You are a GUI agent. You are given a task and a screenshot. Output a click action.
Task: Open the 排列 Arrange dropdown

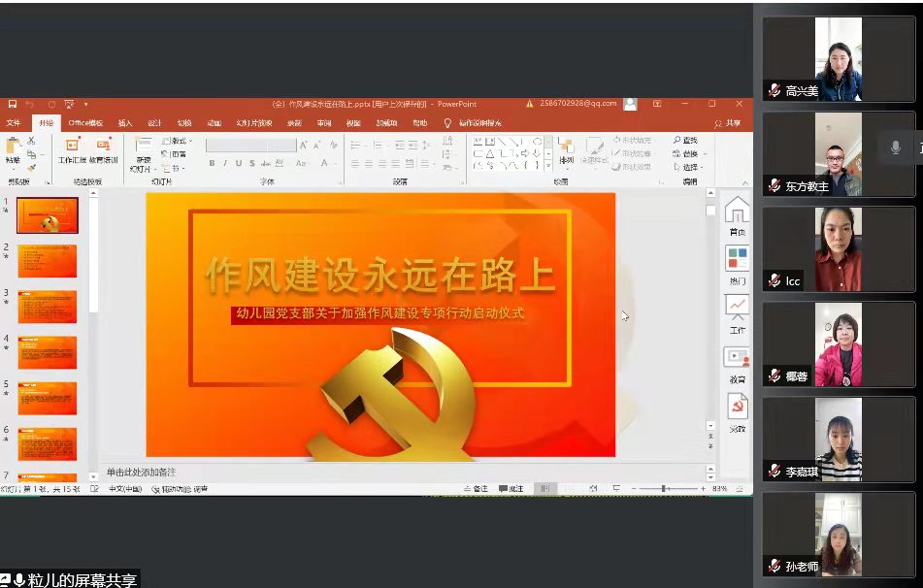tap(566, 151)
